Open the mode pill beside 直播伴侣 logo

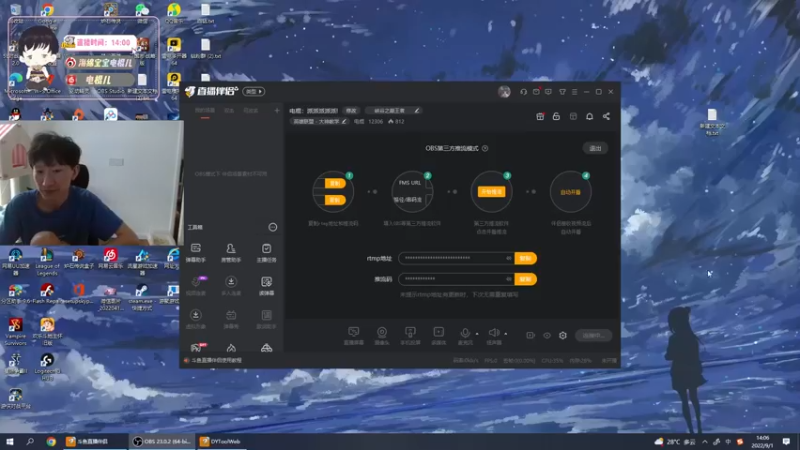coord(254,91)
